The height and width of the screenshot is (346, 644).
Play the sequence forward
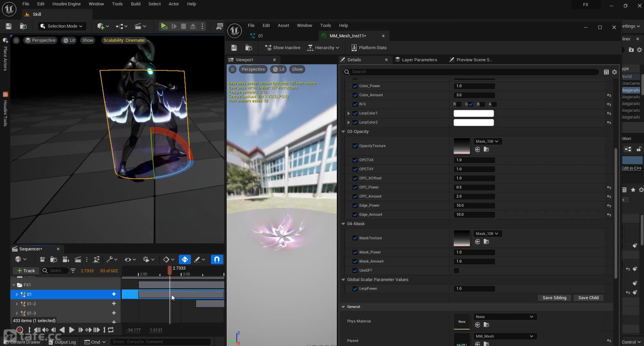click(72, 330)
